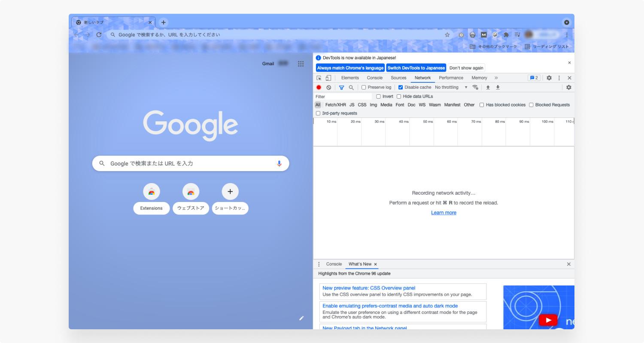Check 3rd-party requests checkbox

pos(318,114)
